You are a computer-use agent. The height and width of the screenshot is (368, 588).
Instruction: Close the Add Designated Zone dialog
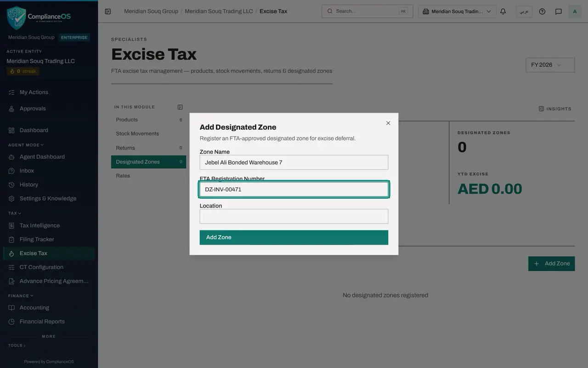point(388,123)
